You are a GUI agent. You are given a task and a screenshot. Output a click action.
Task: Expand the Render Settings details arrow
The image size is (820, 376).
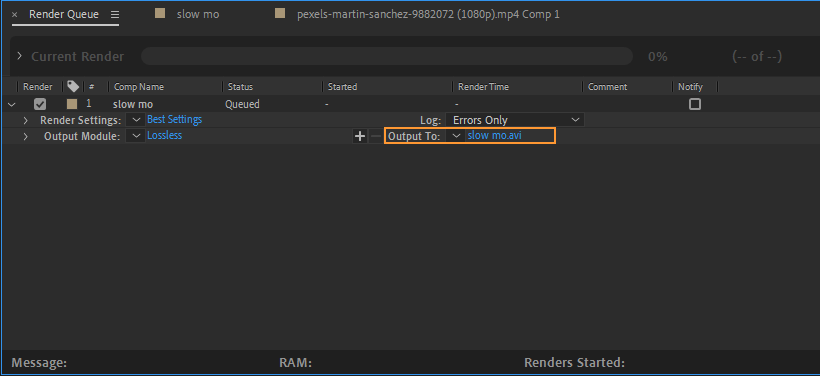[26, 120]
